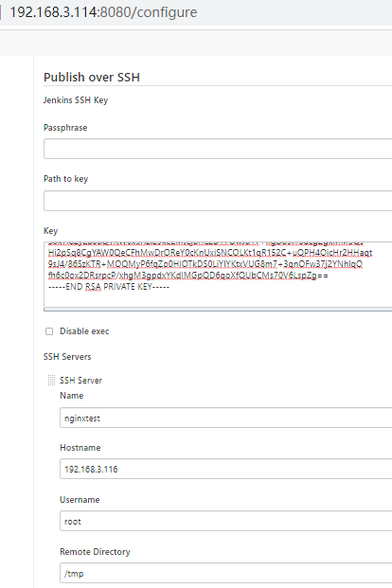Click the Path to key label
Viewport: 392px width, 588px height.
coord(65,179)
